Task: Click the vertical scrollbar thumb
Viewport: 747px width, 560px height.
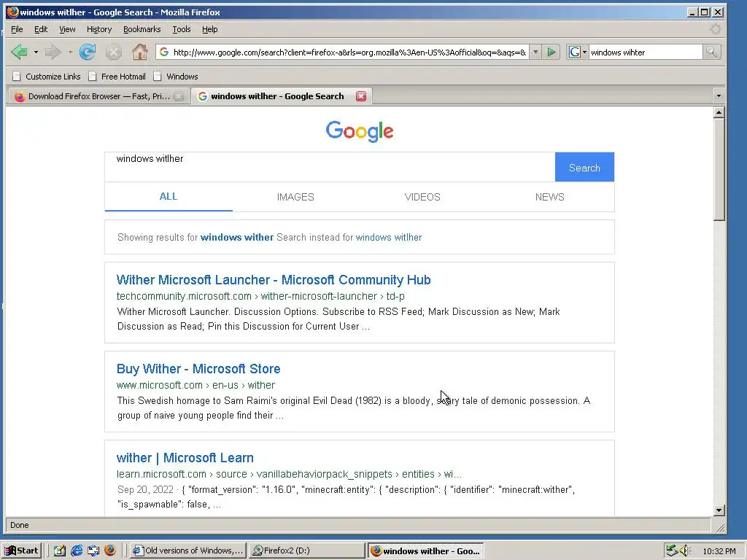Action: coord(719,169)
